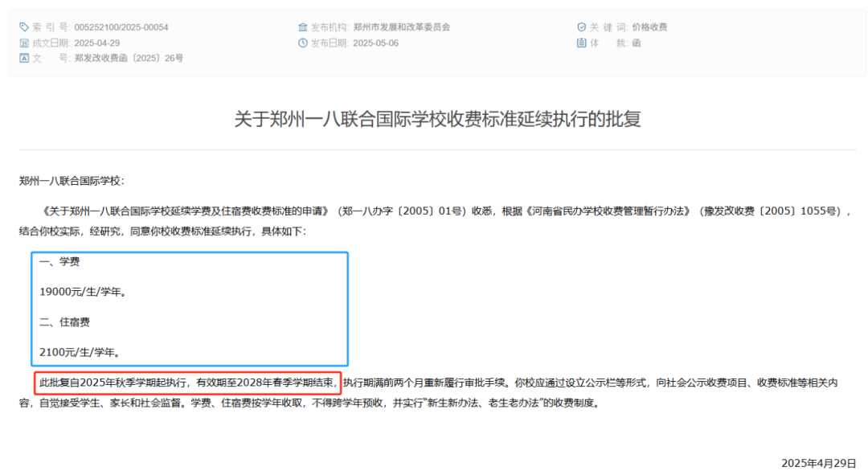The height and width of the screenshot is (475, 868).
Task: Click publisher 郑州市发展和改革委员会
Action: (x=402, y=27)
